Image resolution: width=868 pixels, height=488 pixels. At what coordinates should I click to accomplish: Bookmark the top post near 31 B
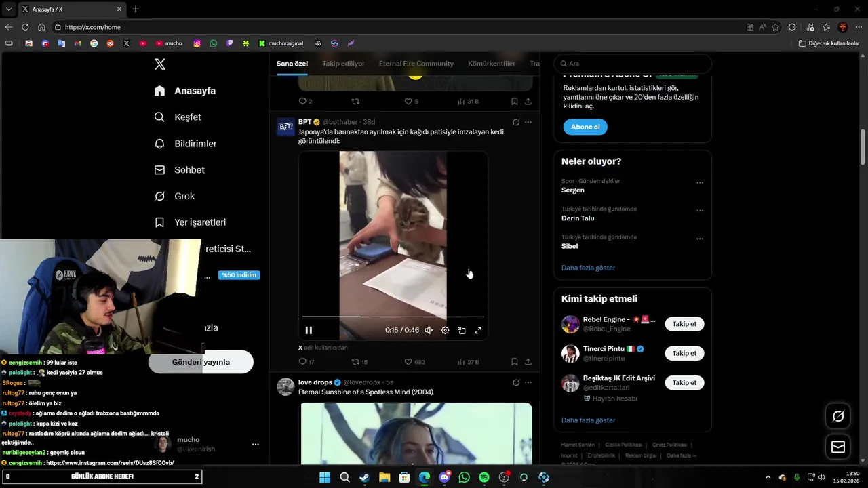[515, 102]
